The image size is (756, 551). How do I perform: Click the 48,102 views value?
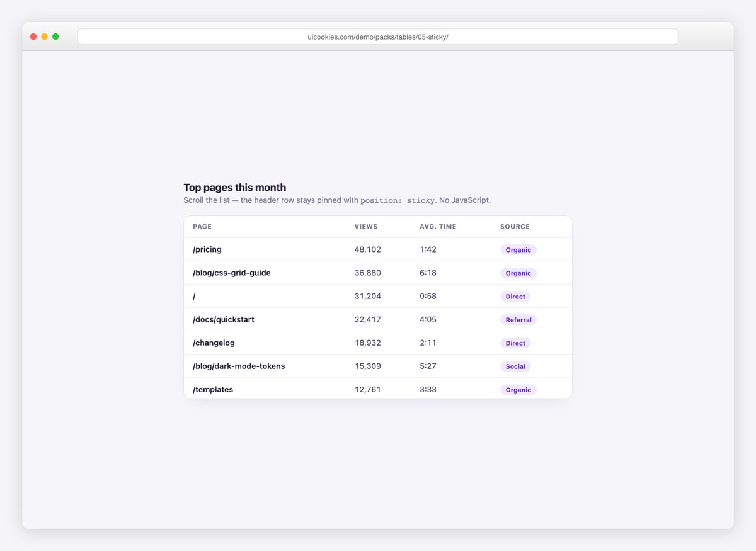click(368, 249)
